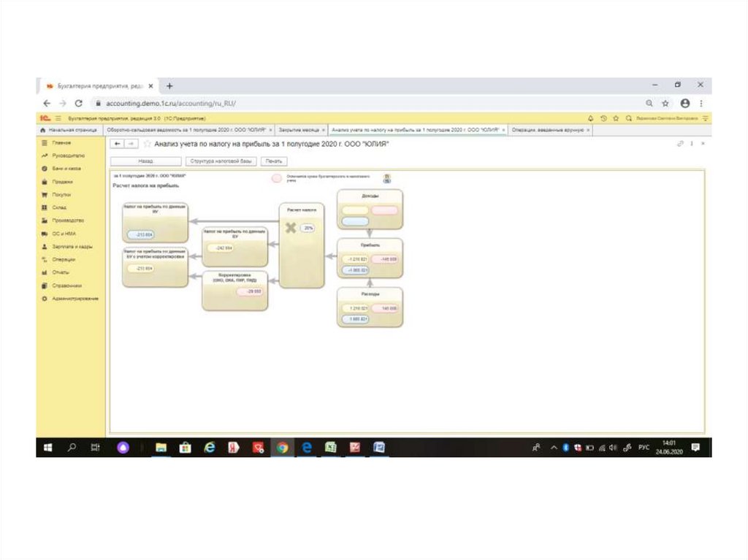Click the search magnifier in 1C header
This screenshot has height=560, width=748.
[x=628, y=118]
